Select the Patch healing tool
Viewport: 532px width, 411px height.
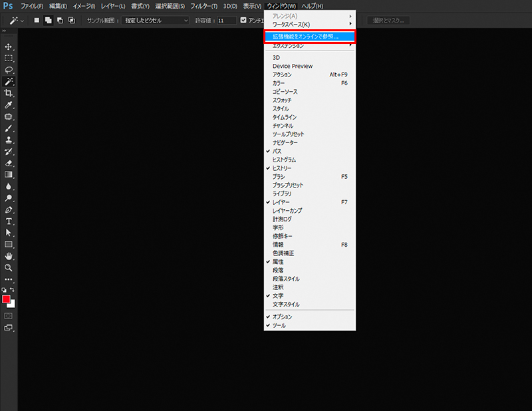(x=9, y=117)
